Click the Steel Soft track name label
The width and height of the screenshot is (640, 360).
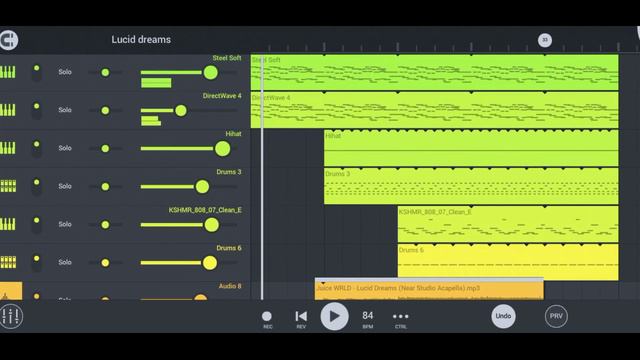click(x=227, y=58)
